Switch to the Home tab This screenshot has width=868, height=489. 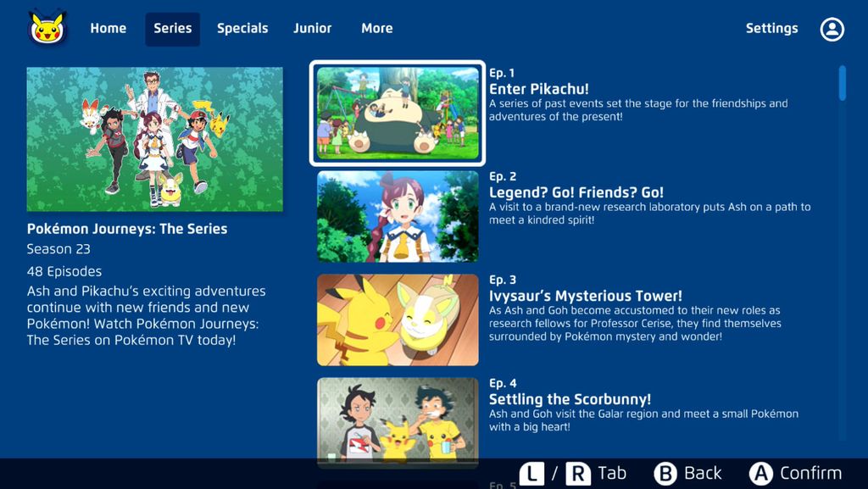[x=108, y=28]
